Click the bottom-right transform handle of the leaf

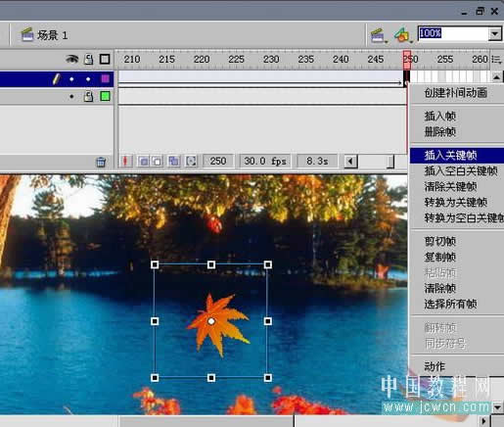(x=268, y=378)
